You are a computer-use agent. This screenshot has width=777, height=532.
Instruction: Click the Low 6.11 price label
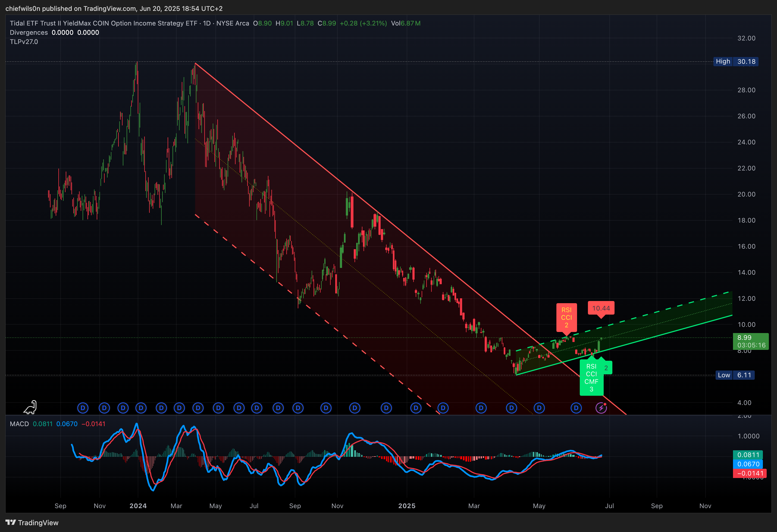735,375
